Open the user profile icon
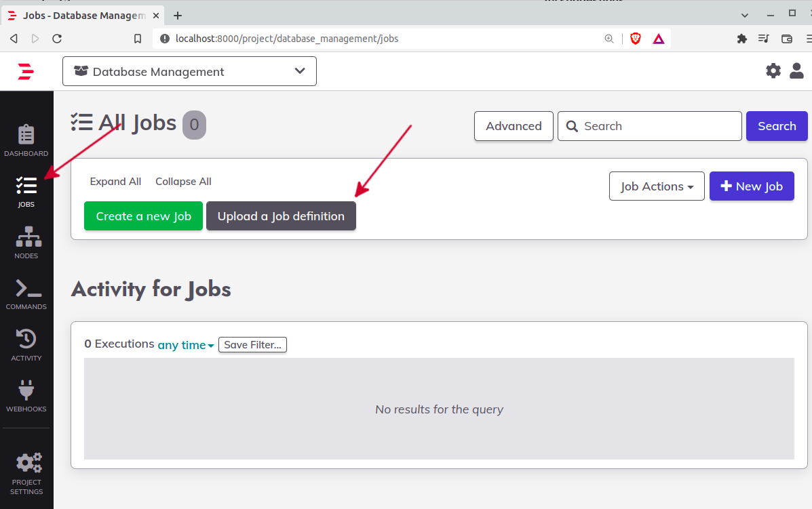812x509 pixels. (x=796, y=70)
